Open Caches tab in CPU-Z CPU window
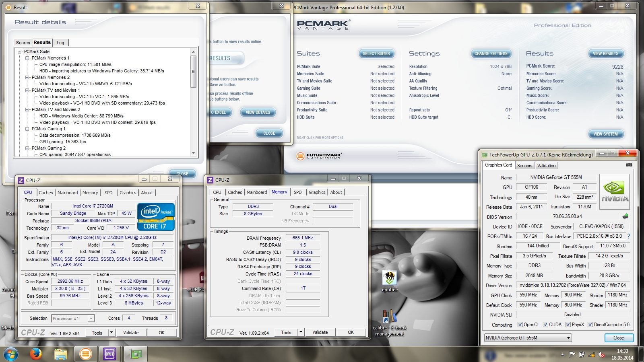644x362 pixels. pyautogui.click(x=46, y=193)
